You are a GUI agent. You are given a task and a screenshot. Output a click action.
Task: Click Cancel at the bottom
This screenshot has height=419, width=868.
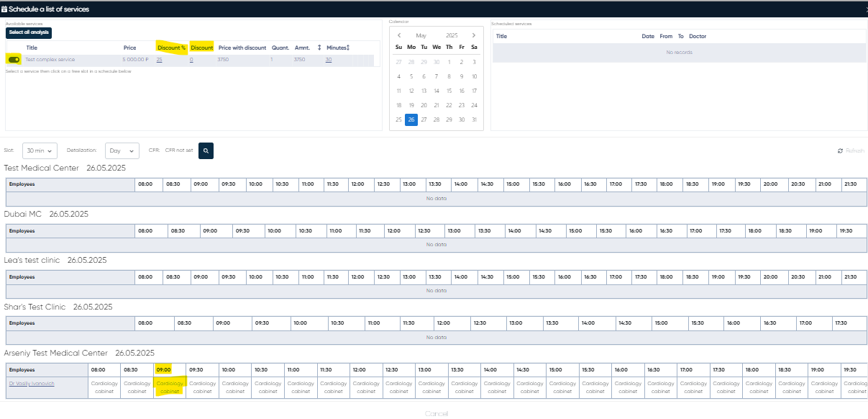[436, 414]
